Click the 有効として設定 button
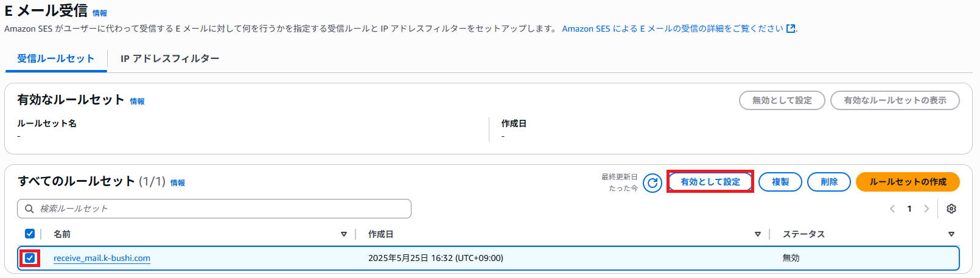This screenshot has width=980, height=278. coord(710,182)
